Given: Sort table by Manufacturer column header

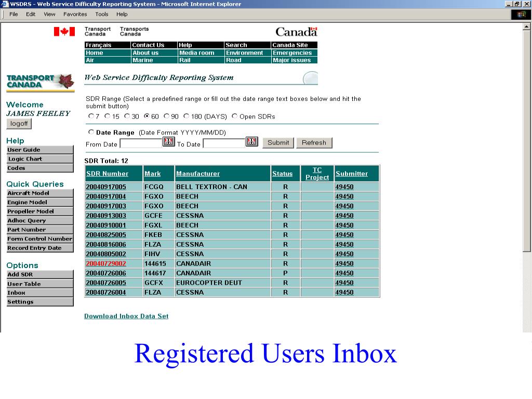Looking at the screenshot, I should click(197, 174).
